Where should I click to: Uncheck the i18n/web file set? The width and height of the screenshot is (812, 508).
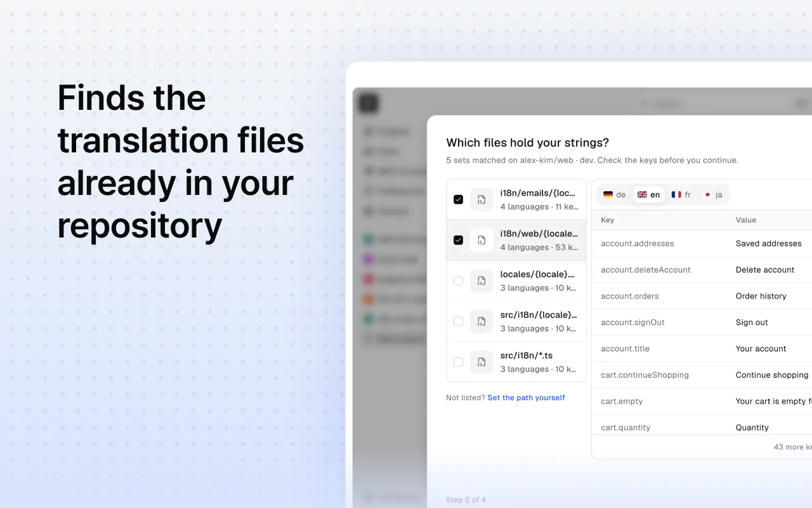coord(458,240)
